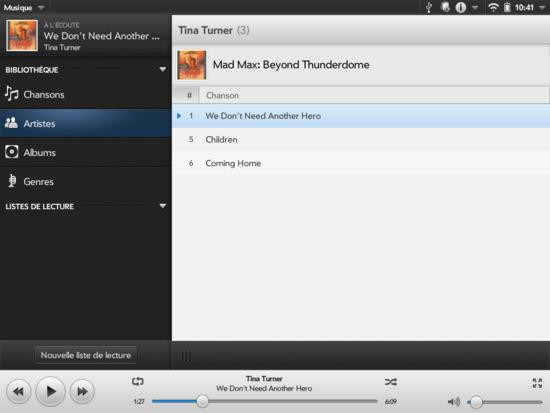Expand the system menu arrow beside the clock
550x413 pixels.
point(542,8)
